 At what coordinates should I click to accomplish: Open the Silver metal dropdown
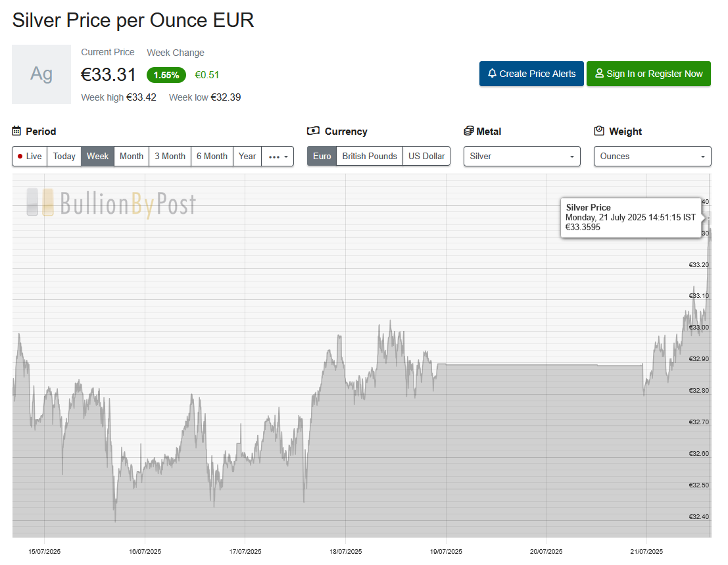522,156
